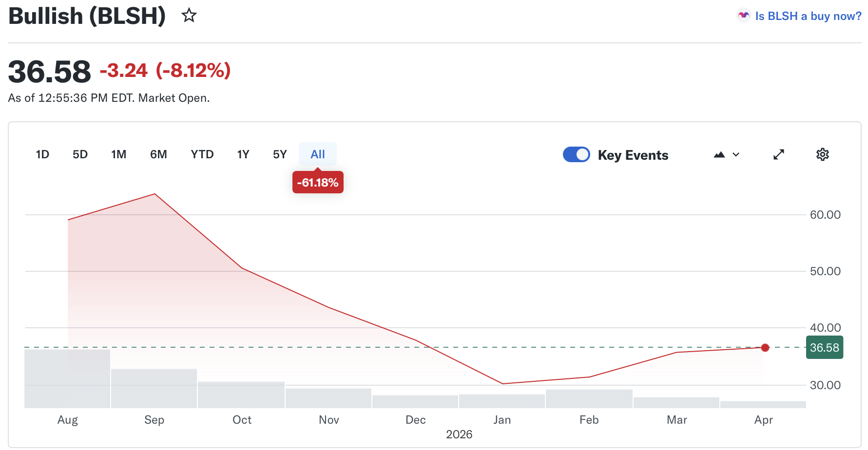The height and width of the screenshot is (450, 868).
Task: Open the "Is BLSH a buy now?" link
Action: click(x=808, y=16)
